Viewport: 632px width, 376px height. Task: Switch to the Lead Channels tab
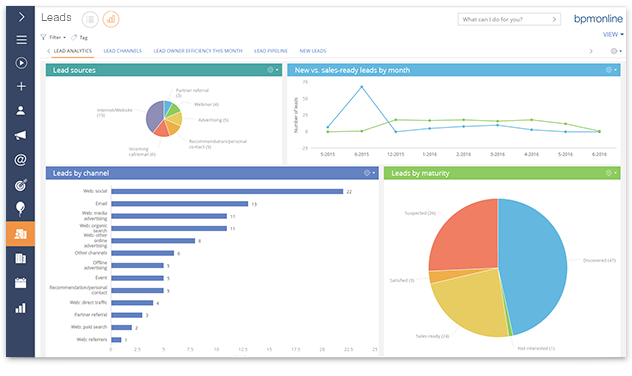tap(123, 51)
